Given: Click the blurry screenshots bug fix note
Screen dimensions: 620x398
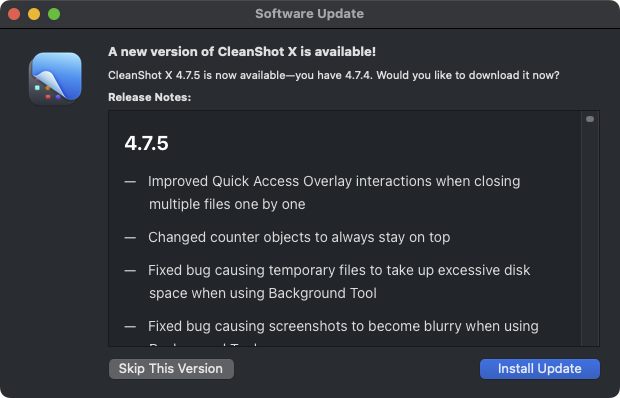Looking at the screenshot, I should pyautogui.click(x=343, y=326).
